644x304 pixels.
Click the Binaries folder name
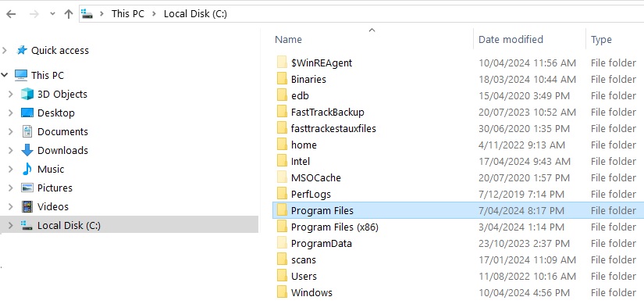click(x=308, y=80)
